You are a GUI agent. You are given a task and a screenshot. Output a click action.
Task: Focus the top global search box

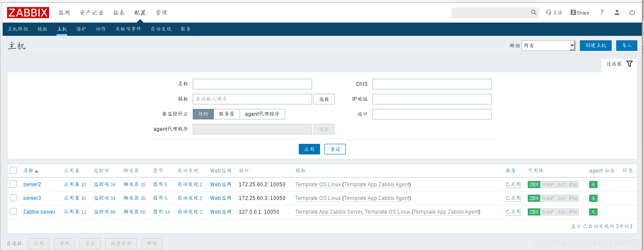(x=491, y=13)
